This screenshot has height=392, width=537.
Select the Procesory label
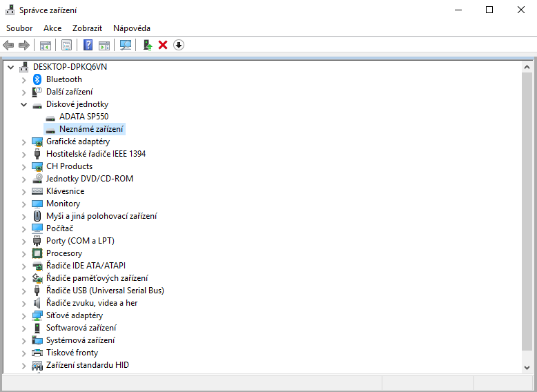coord(64,253)
